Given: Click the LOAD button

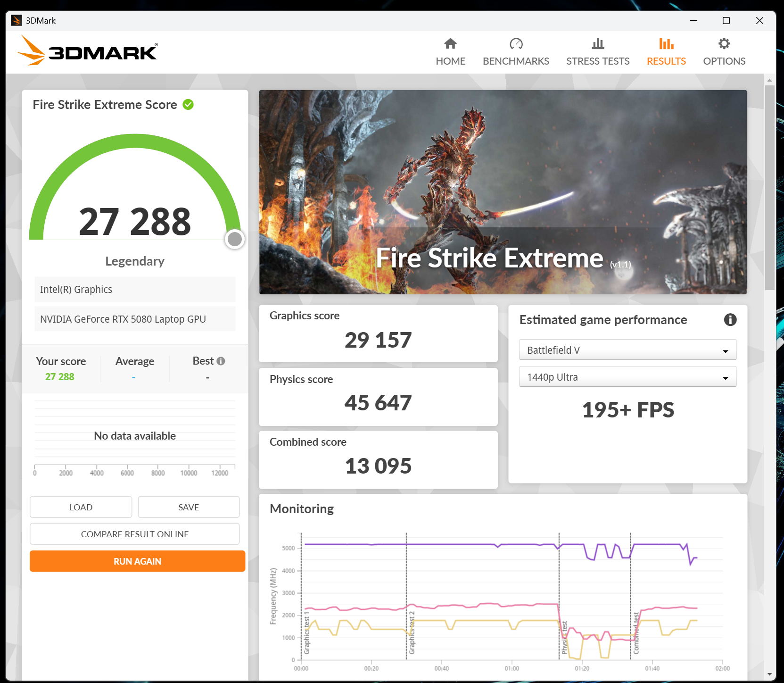Looking at the screenshot, I should [81, 507].
